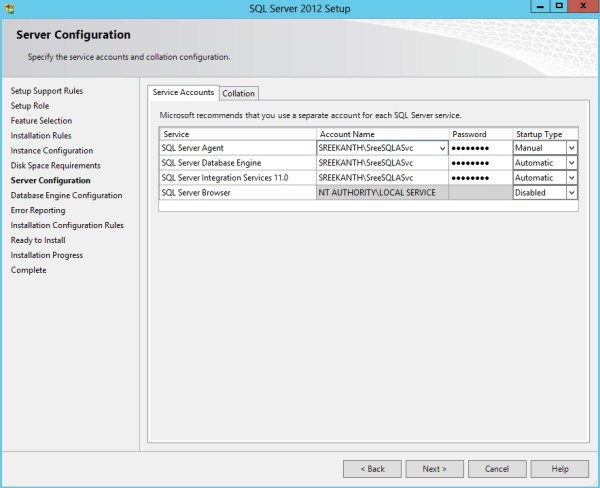The image size is (600, 488).
Task: Click the Service column header
Action: [237, 134]
